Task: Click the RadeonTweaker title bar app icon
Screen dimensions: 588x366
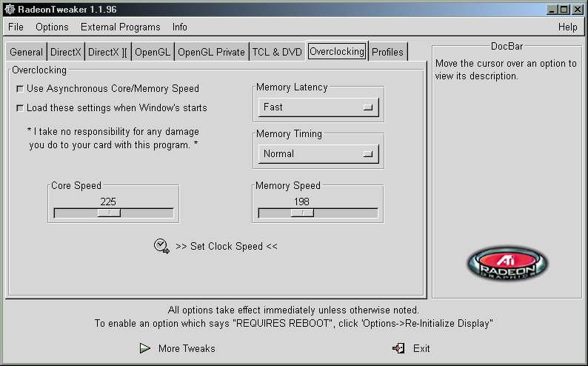Action: (x=9, y=9)
